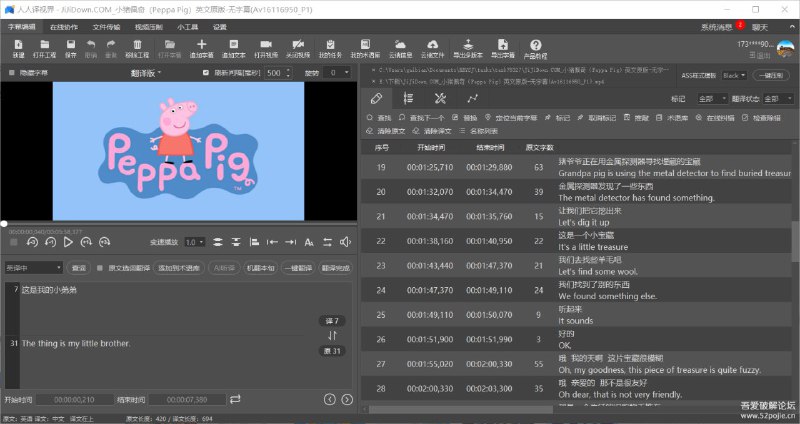The image size is (800, 424).
Task: Adjust the refresh interval 500 stepper
Action: point(288,73)
